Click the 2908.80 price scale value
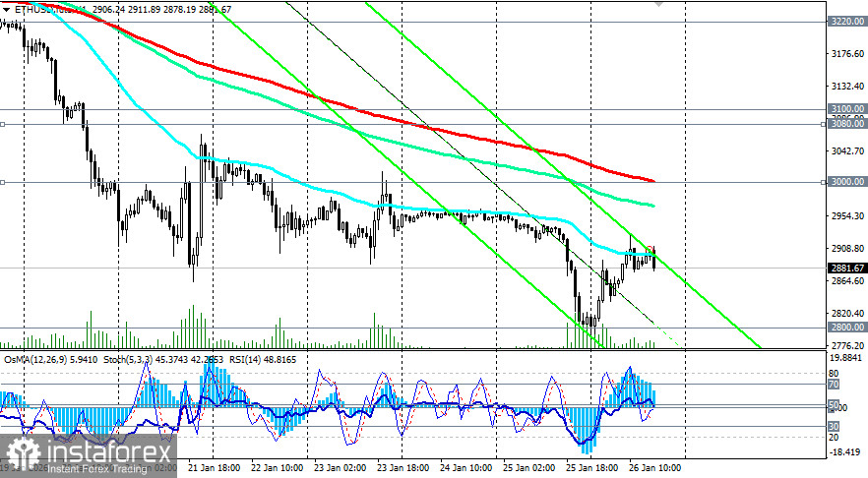 click(x=847, y=249)
